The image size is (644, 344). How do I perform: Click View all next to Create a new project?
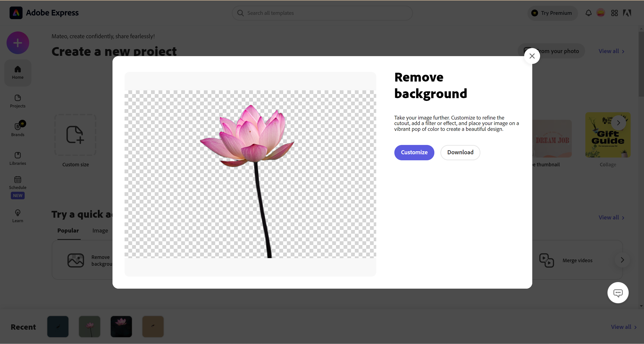click(612, 51)
